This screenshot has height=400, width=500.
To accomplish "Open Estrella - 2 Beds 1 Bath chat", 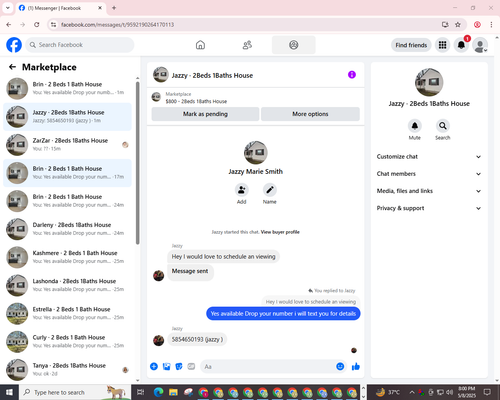I will (67, 313).
